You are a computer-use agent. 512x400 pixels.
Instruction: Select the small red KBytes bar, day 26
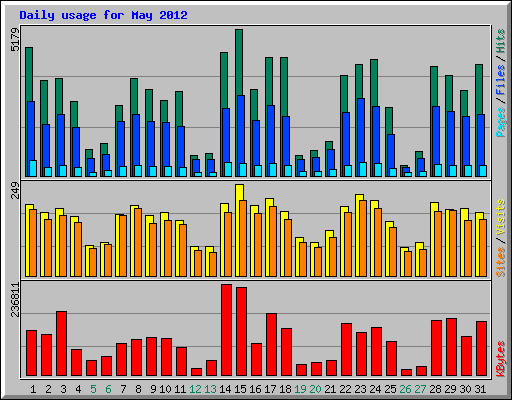coord(406,372)
